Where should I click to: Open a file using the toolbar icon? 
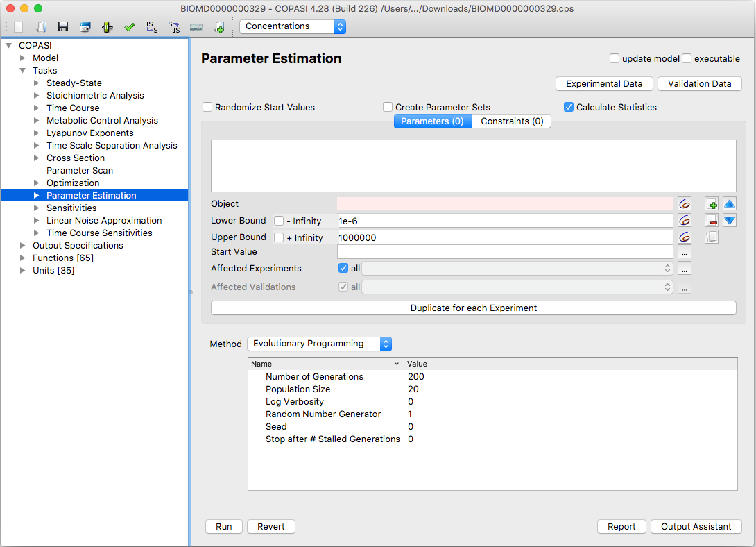(x=42, y=27)
